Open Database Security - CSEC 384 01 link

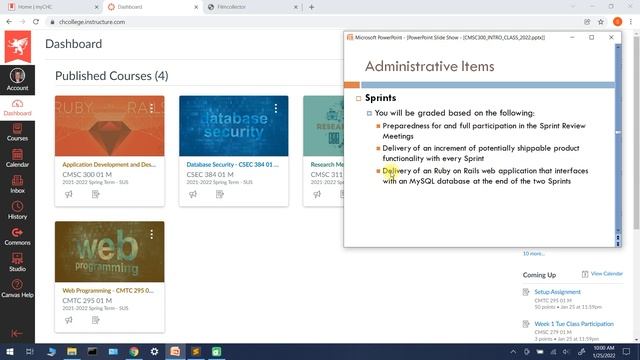tap(233, 164)
